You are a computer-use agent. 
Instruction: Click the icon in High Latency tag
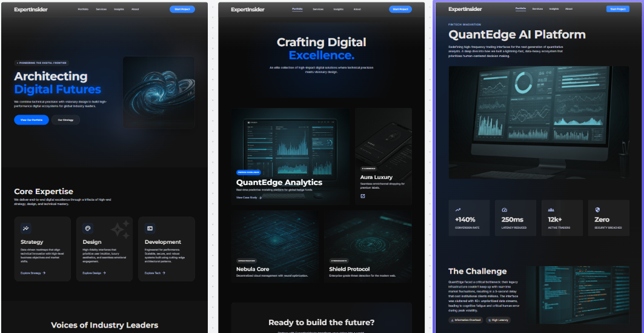click(x=490, y=320)
